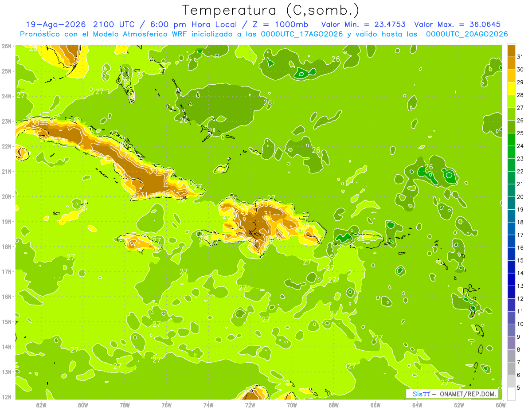Click the color scale label "20"
This screenshot has width=532, height=411.
(520, 197)
